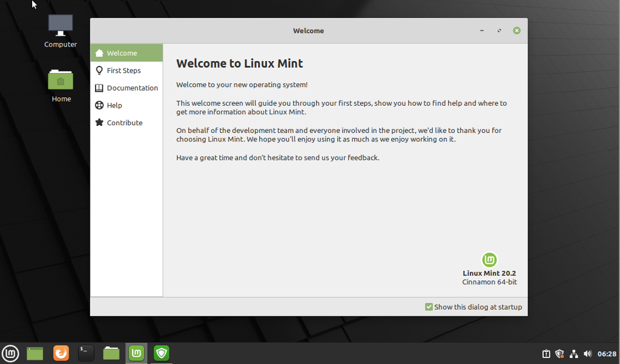Launch Firefox from the taskbar
The width and height of the screenshot is (620, 364).
(61, 353)
